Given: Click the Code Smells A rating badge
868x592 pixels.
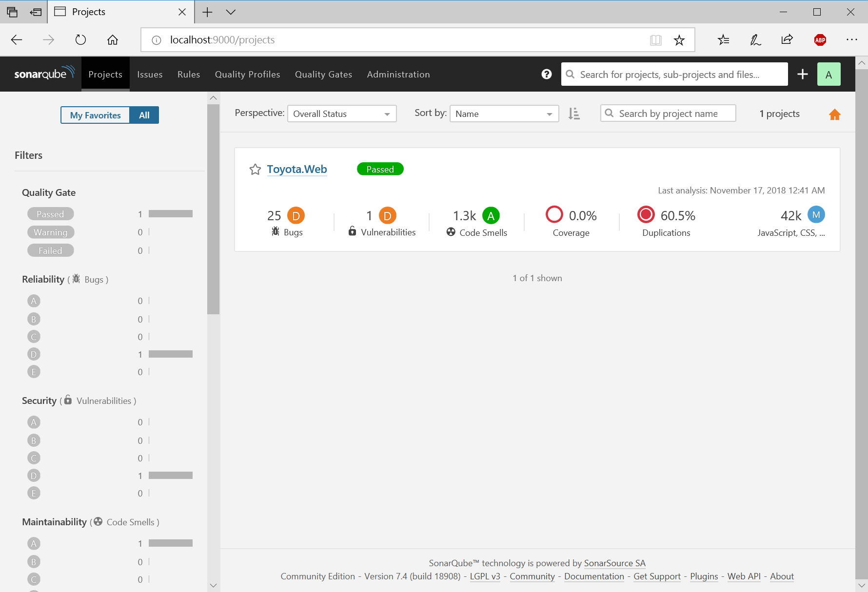Looking at the screenshot, I should 491,215.
